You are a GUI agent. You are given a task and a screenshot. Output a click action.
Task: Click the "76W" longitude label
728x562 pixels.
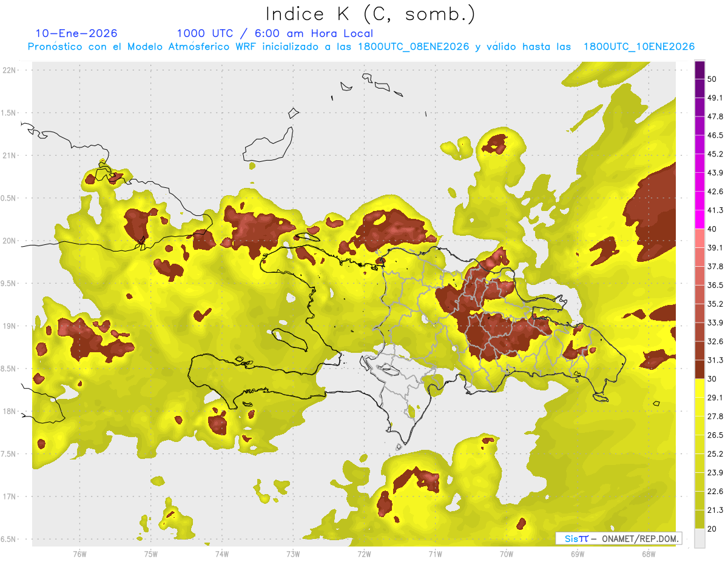(x=79, y=554)
